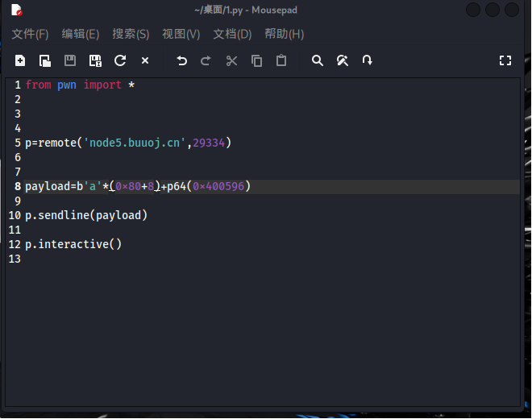Image resolution: width=532 pixels, height=419 pixels.
Task: Open the 搜索(S) menu
Action: click(131, 34)
